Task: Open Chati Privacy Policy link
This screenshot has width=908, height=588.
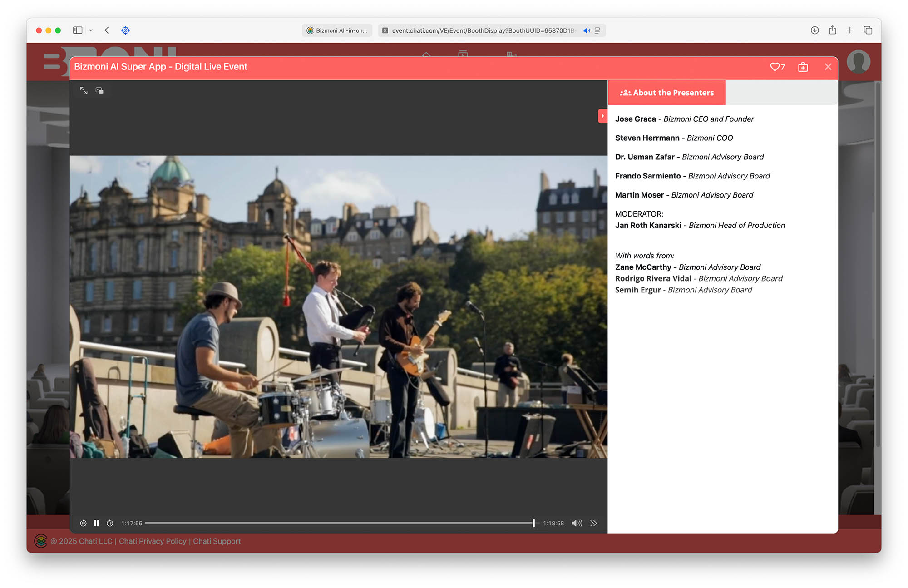Action: pyautogui.click(x=153, y=541)
